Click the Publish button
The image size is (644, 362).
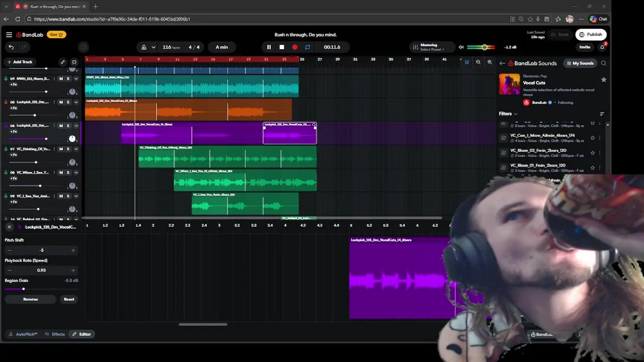pos(591,35)
